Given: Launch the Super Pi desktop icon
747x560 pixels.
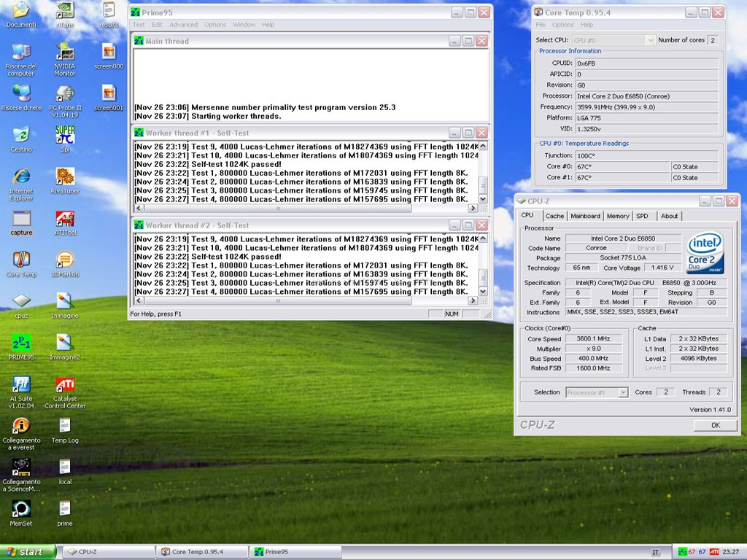Looking at the screenshot, I should coord(65,139).
